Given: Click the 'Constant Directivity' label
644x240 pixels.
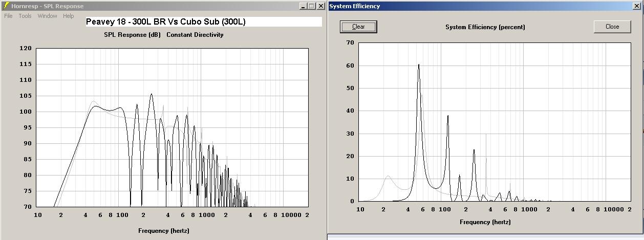Looking at the screenshot, I should point(195,35).
